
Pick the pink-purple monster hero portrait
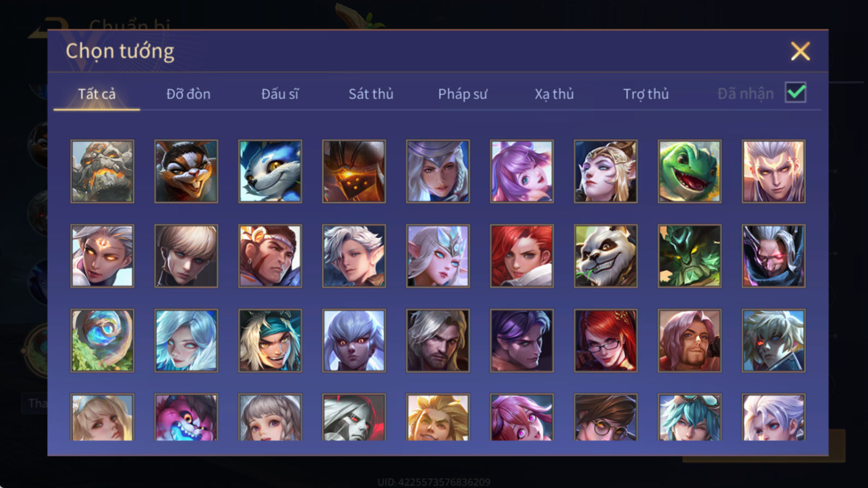(x=186, y=418)
